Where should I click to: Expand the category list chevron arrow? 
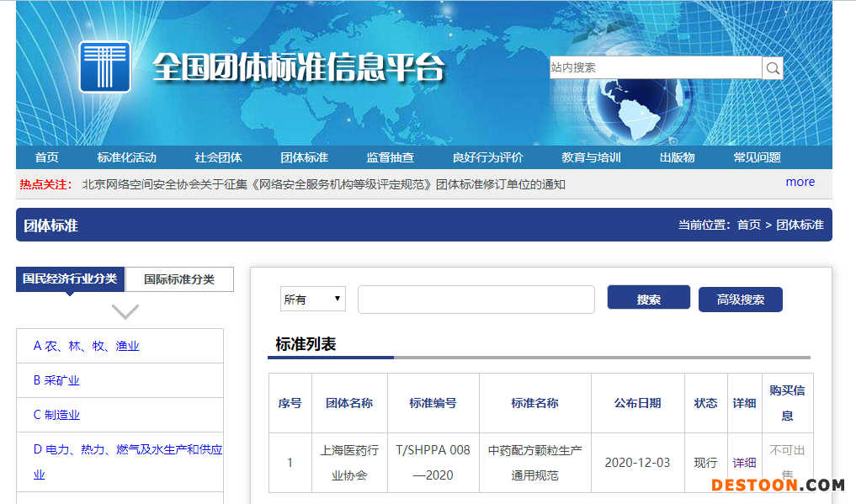(x=125, y=312)
